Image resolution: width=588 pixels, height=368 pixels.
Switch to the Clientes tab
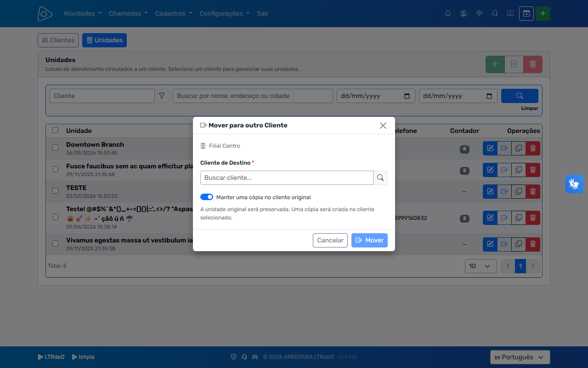[58, 40]
